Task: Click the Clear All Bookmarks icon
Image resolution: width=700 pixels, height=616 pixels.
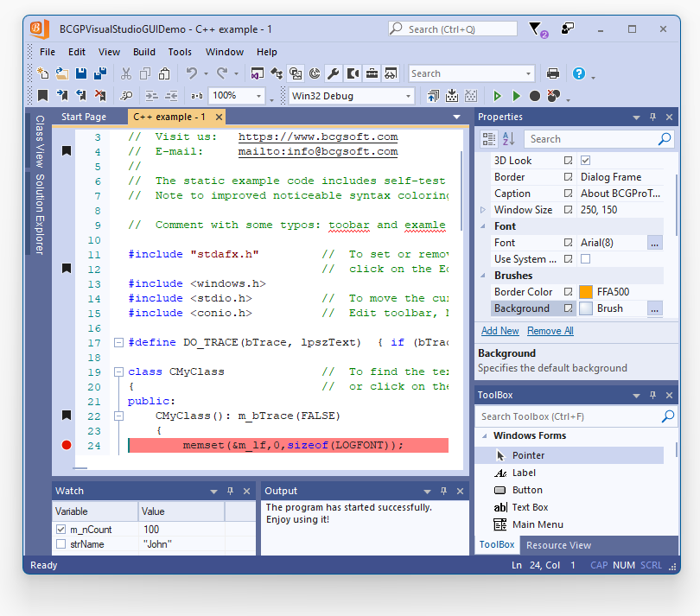Action: tap(100, 96)
